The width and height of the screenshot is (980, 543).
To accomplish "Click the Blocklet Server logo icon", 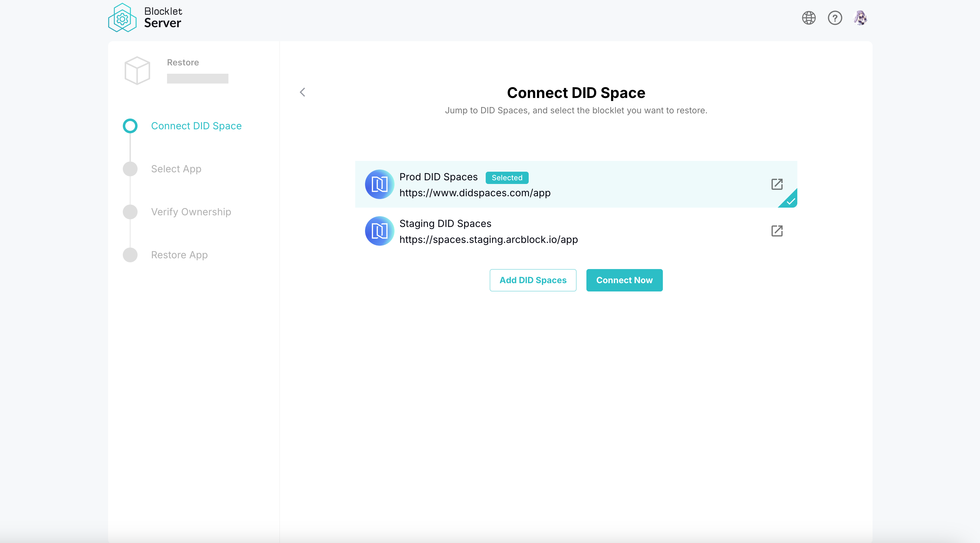I will tap(122, 18).
